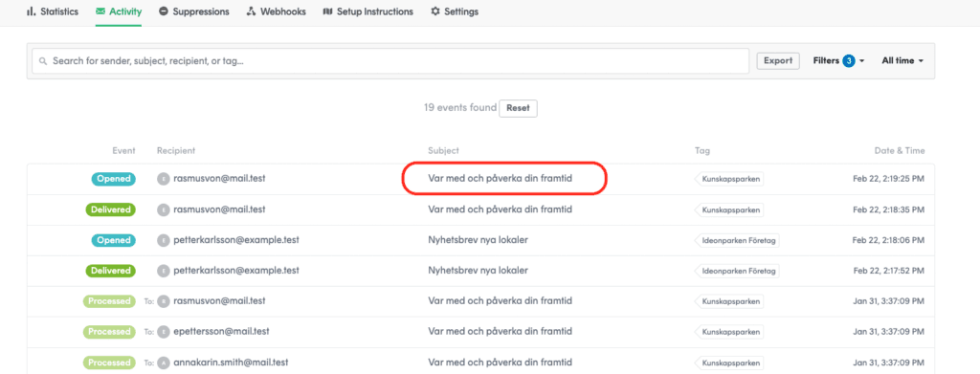
Task: Go to the Webhooks tab
Action: (277, 11)
